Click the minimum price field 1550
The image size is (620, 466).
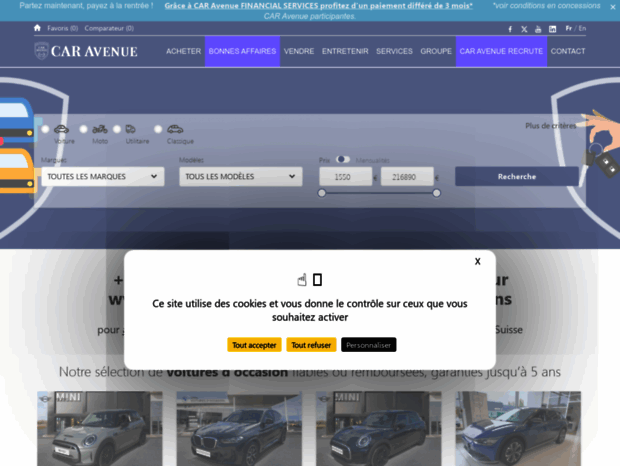346,177
